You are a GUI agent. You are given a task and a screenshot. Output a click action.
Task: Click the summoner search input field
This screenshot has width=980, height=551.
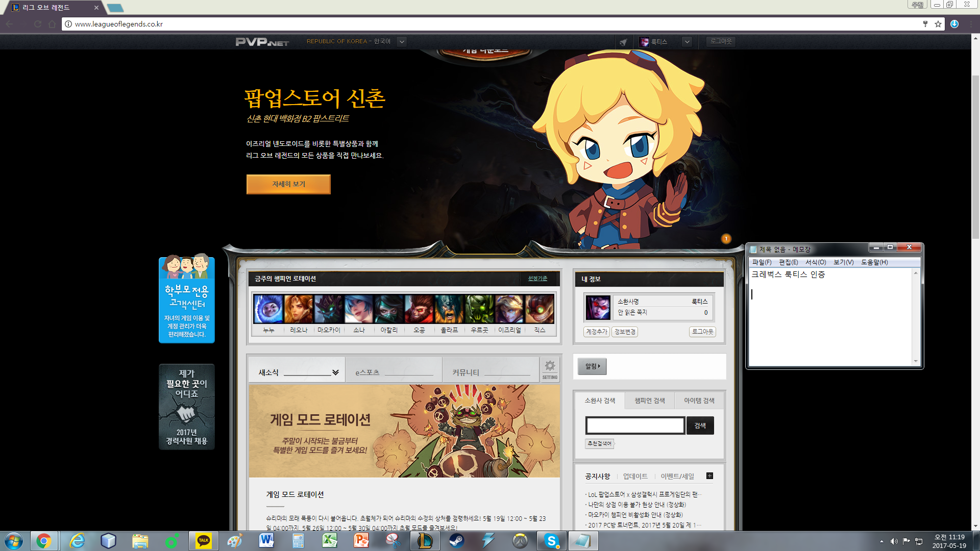[x=635, y=425]
